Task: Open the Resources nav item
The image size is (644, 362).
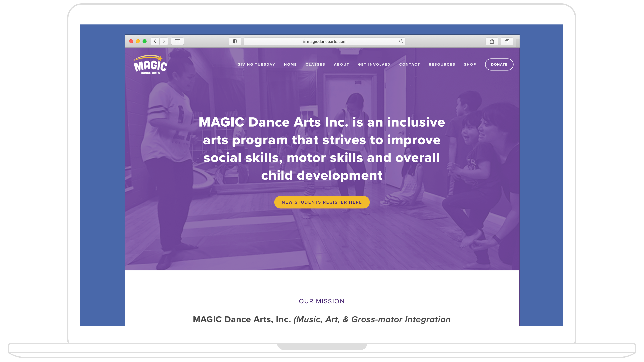Action: (x=442, y=65)
